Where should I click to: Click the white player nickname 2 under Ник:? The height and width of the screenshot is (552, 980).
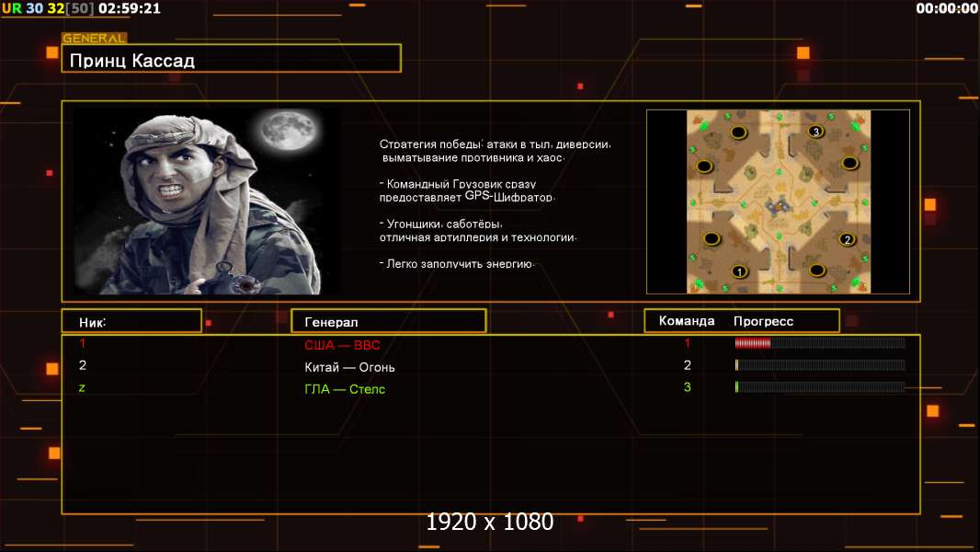tap(83, 365)
